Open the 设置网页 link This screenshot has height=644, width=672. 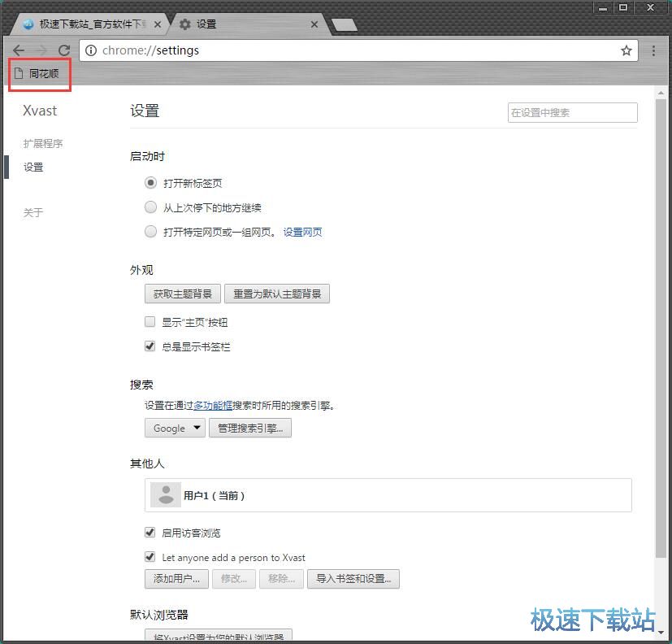pos(302,233)
